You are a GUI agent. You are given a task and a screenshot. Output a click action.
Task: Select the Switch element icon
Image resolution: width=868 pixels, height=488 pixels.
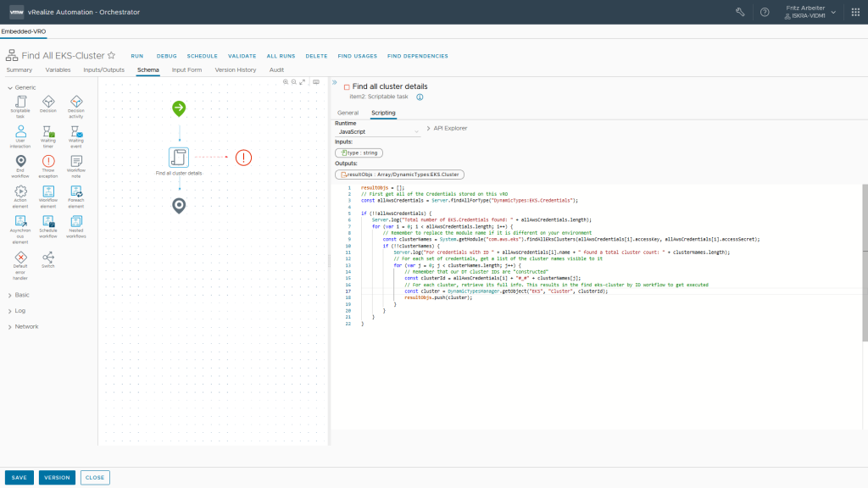(x=48, y=257)
